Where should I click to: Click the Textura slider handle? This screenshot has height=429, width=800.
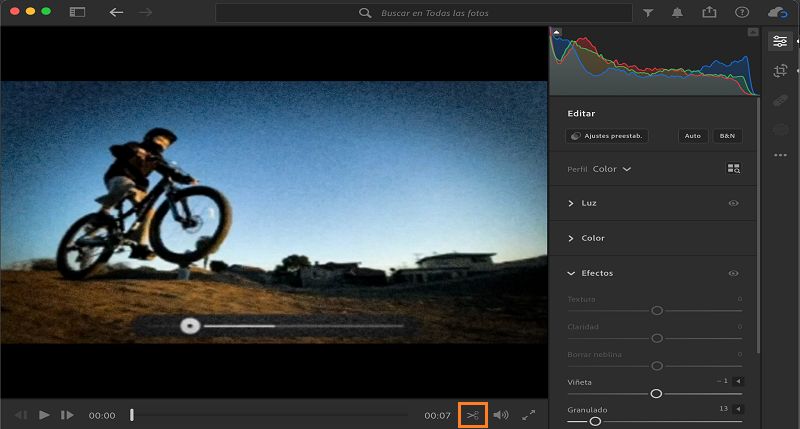coord(657,310)
